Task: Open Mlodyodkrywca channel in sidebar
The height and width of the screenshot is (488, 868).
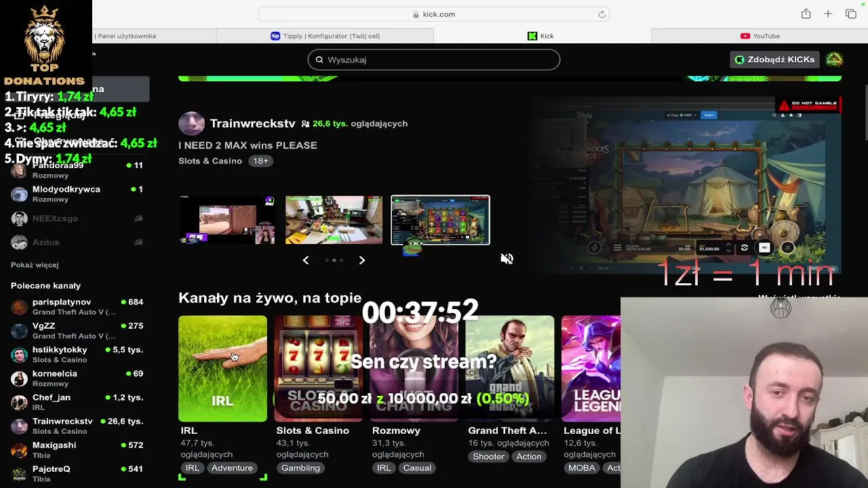Action: [x=77, y=194]
